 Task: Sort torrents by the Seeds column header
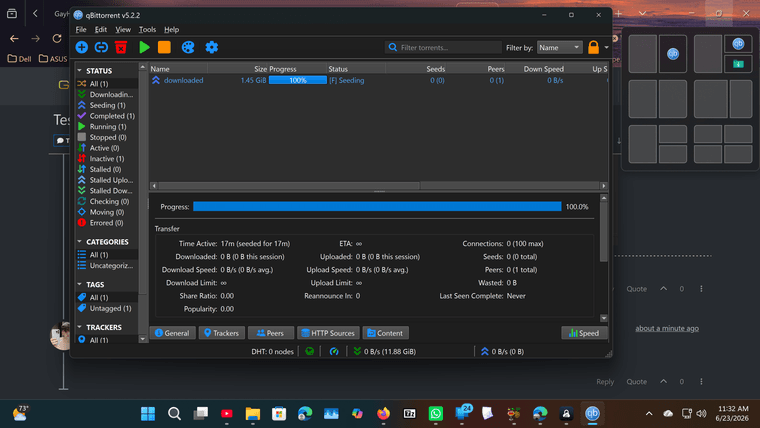pyautogui.click(x=416, y=69)
